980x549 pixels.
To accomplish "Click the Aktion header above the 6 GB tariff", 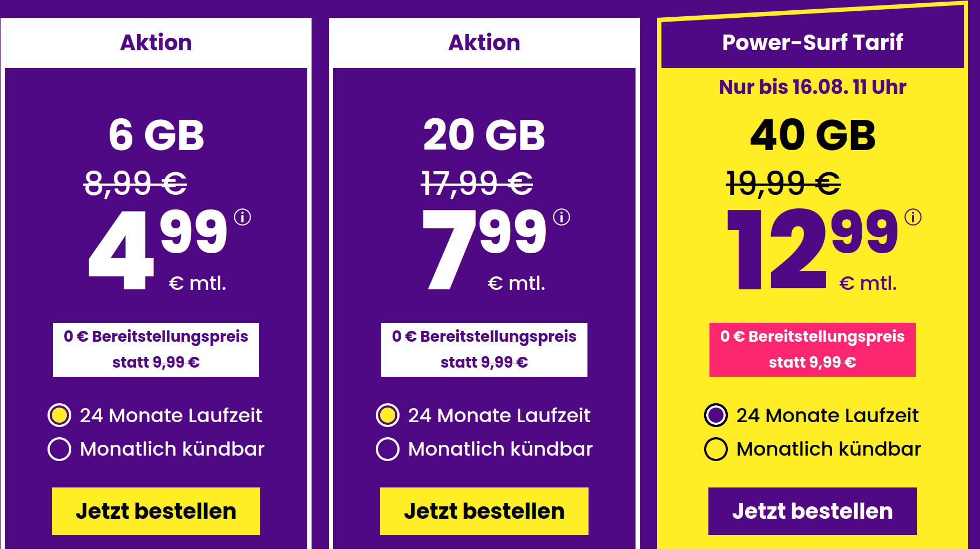I will (x=156, y=42).
